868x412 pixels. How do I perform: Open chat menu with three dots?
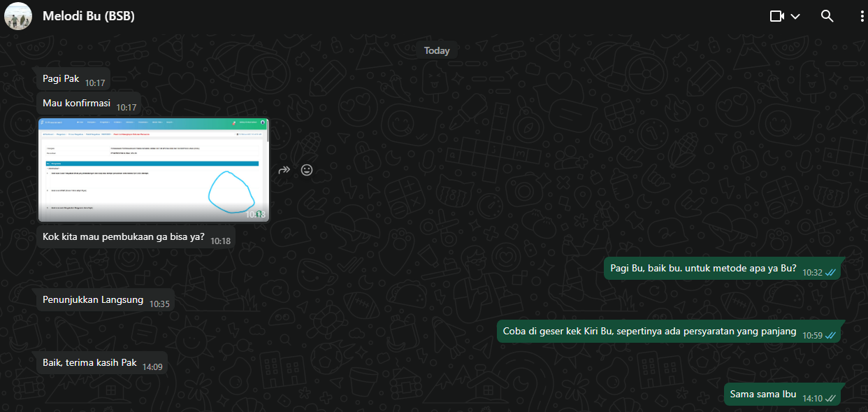[x=861, y=16]
